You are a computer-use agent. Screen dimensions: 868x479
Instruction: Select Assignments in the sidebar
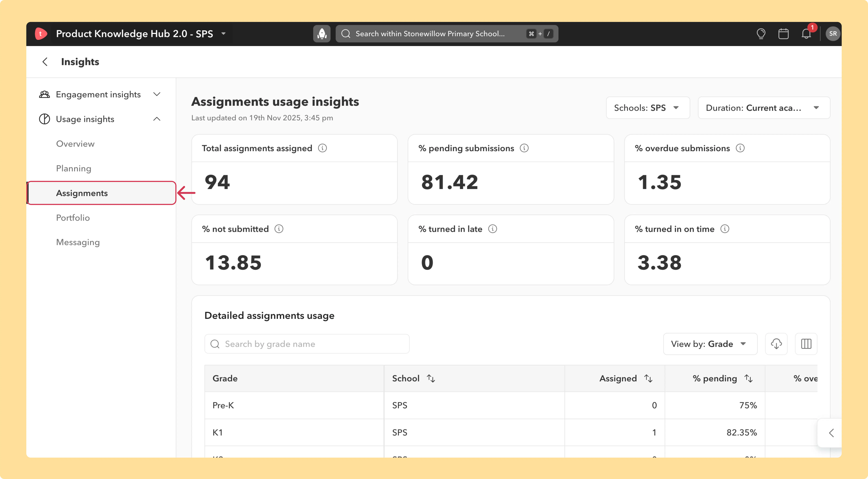tap(101, 193)
